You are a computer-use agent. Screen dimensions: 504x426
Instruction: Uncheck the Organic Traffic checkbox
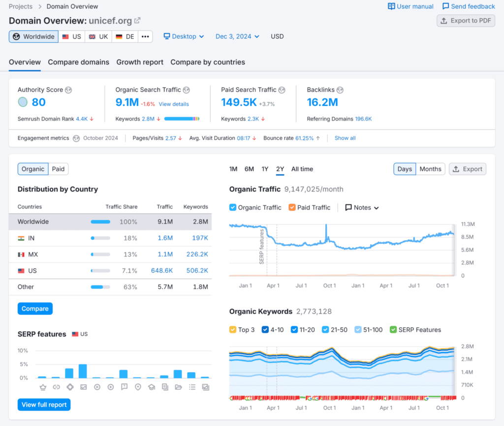tap(233, 208)
